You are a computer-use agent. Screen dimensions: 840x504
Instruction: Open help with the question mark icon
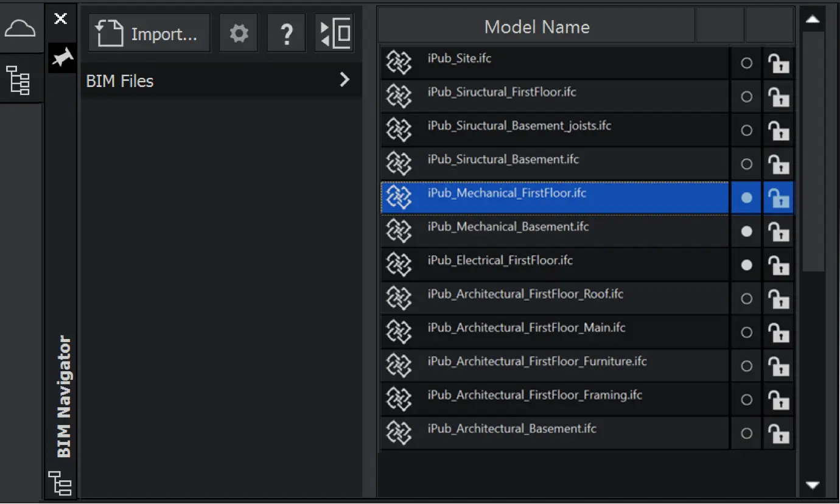click(287, 33)
